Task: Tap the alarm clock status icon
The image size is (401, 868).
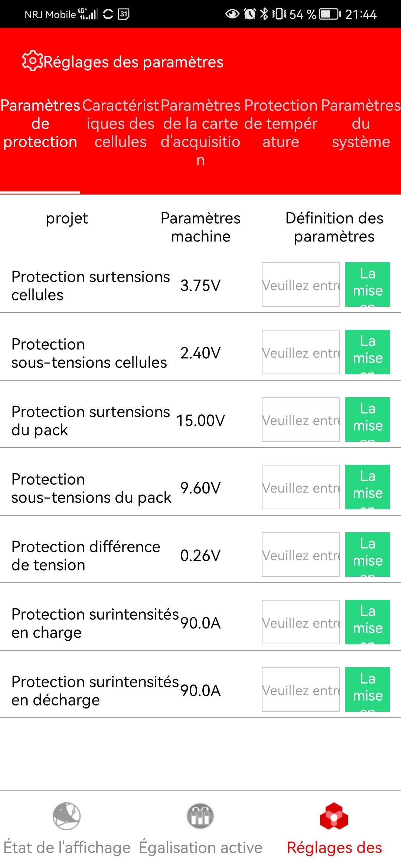Action: pyautogui.click(x=250, y=14)
